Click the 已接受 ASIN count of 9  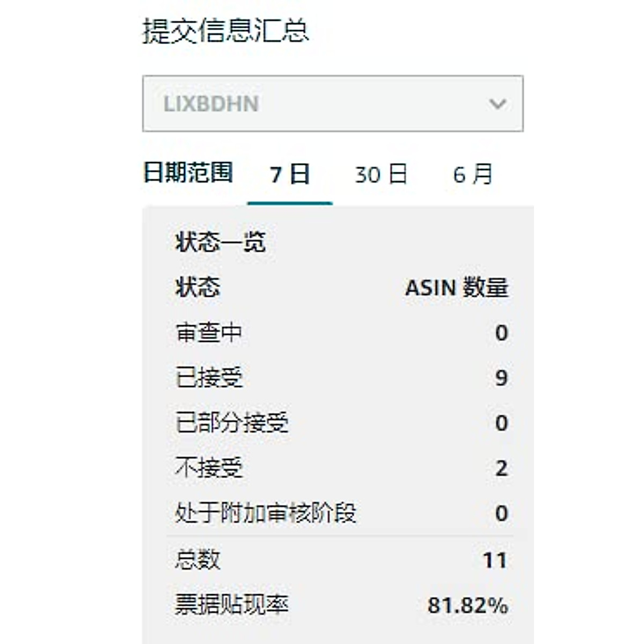[x=501, y=378]
